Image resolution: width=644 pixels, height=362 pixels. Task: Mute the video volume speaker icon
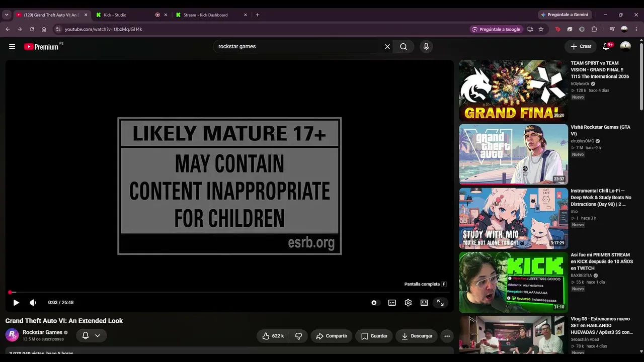coord(33,303)
